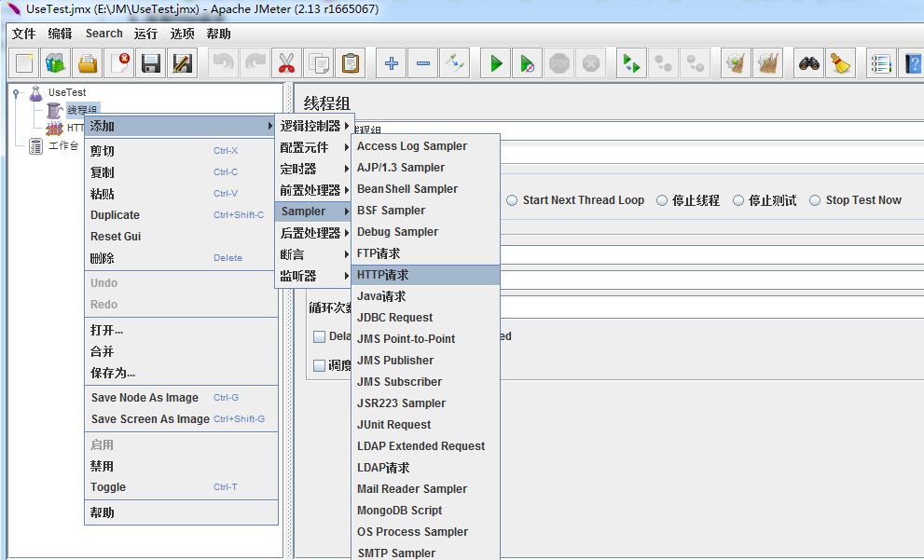
Task: Select Start Next Thread Loop radio button
Action: [512, 200]
